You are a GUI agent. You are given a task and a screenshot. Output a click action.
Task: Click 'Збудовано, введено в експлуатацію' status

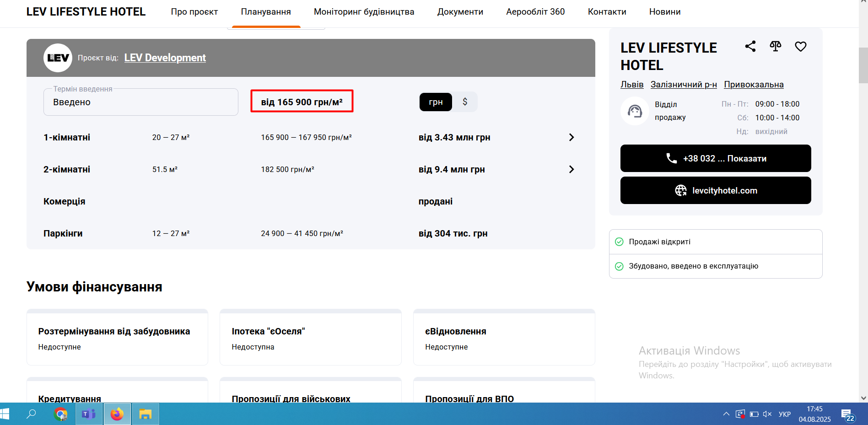(x=693, y=266)
